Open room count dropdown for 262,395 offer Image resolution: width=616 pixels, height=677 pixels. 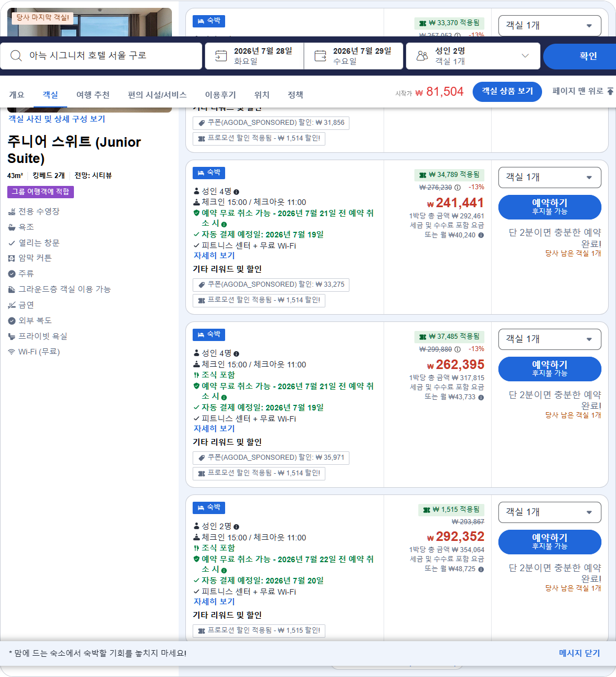tap(550, 339)
